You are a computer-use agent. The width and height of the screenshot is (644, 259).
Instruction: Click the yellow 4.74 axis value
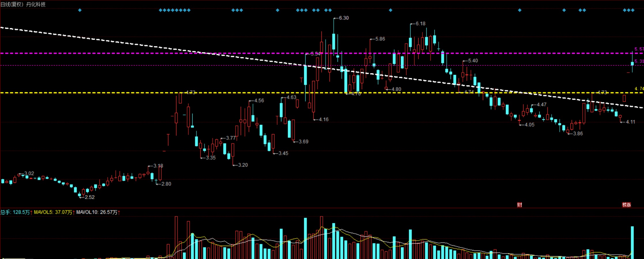tap(639, 89)
